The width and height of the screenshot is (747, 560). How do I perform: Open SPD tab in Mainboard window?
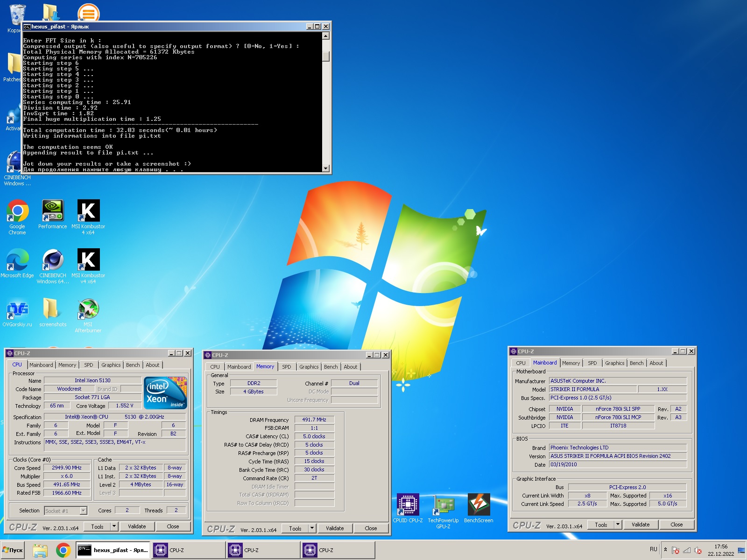click(x=592, y=363)
